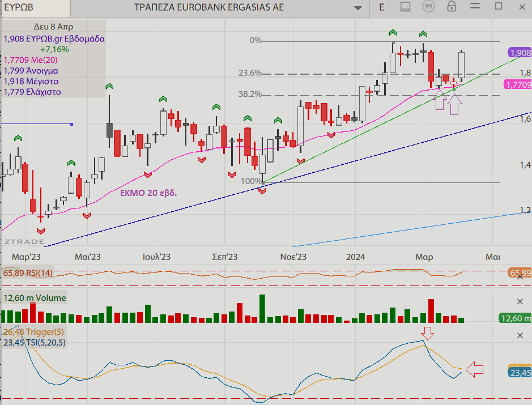532x405 pixels.
Task: Click the Δευ 8 Απρ date label
Action: pyautogui.click(x=54, y=27)
